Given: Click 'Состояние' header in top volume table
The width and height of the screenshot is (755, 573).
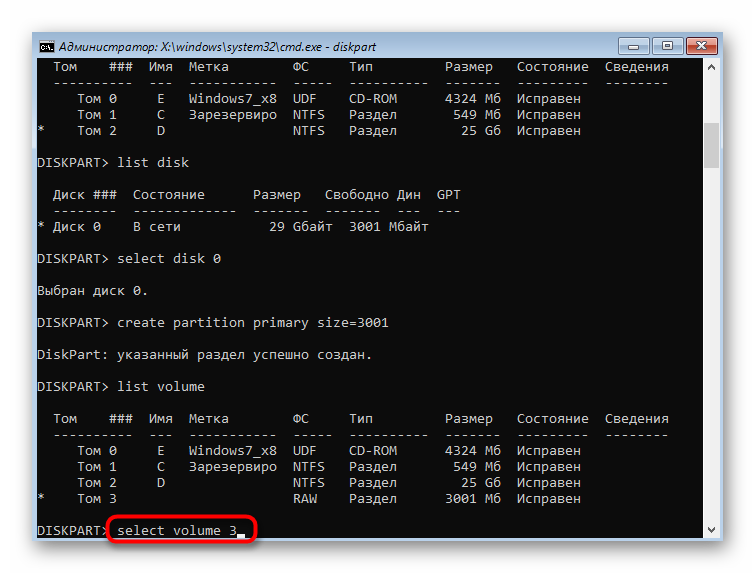Looking at the screenshot, I should click(552, 67).
